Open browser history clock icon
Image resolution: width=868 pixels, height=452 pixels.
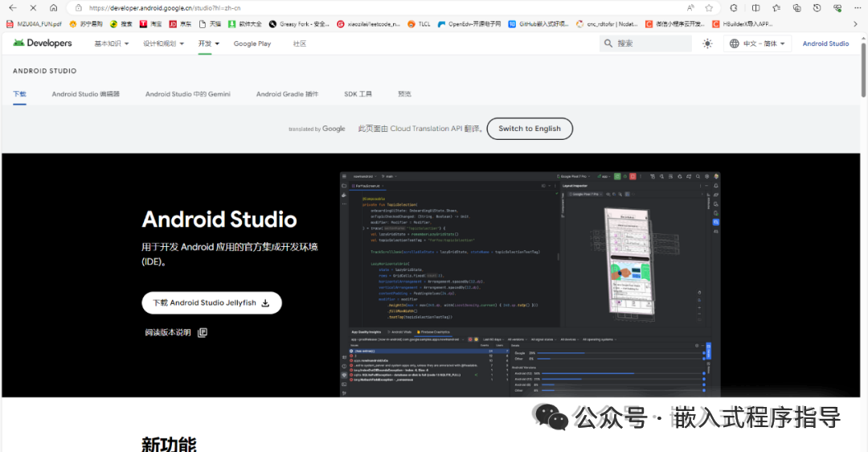(x=817, y=8)
